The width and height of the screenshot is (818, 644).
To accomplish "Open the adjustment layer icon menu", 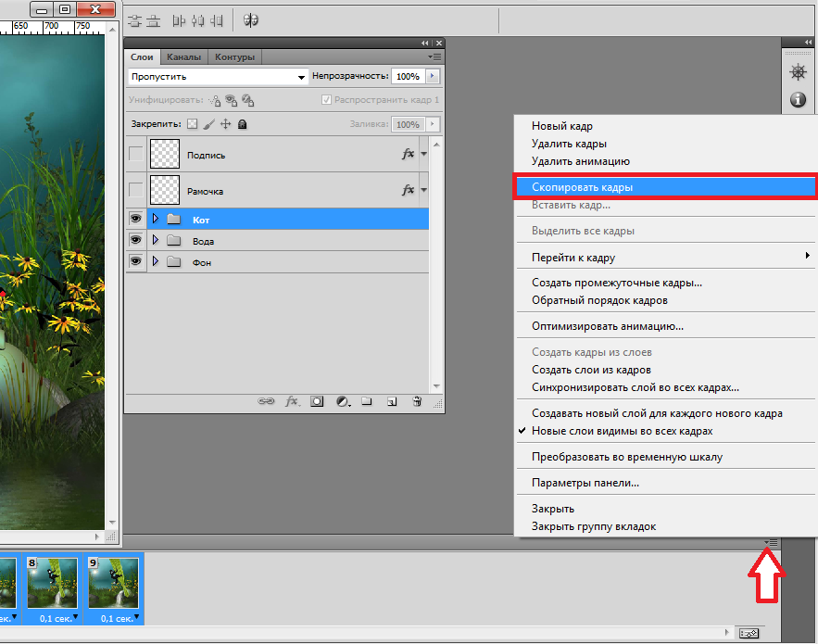I will click(x=342, y=401).
